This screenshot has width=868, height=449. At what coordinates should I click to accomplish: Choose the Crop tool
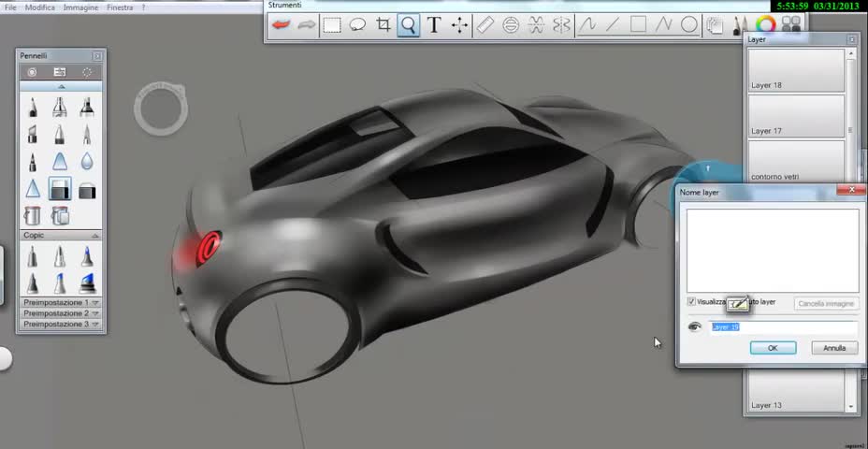pyautogui.click(x=383, y=25)
